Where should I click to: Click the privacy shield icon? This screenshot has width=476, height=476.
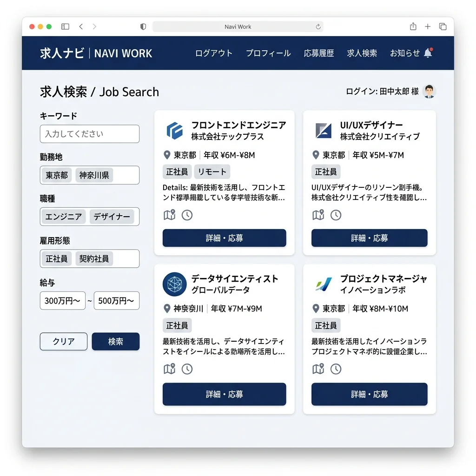pyautogui.click(x=143, y=26)
